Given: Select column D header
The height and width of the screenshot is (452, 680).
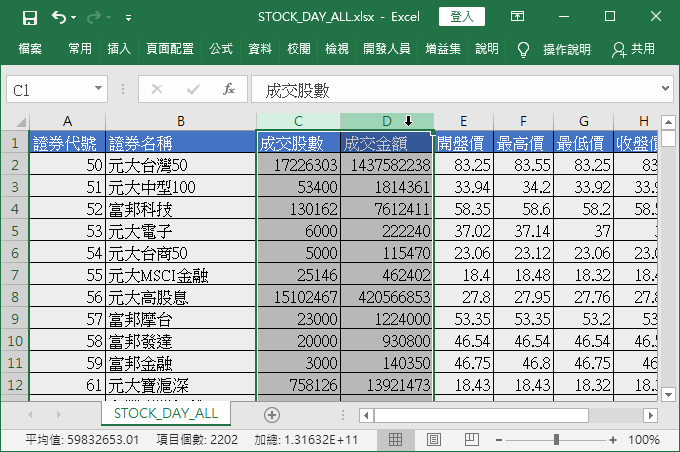Looking at the screenshot, I should point(387,121).
